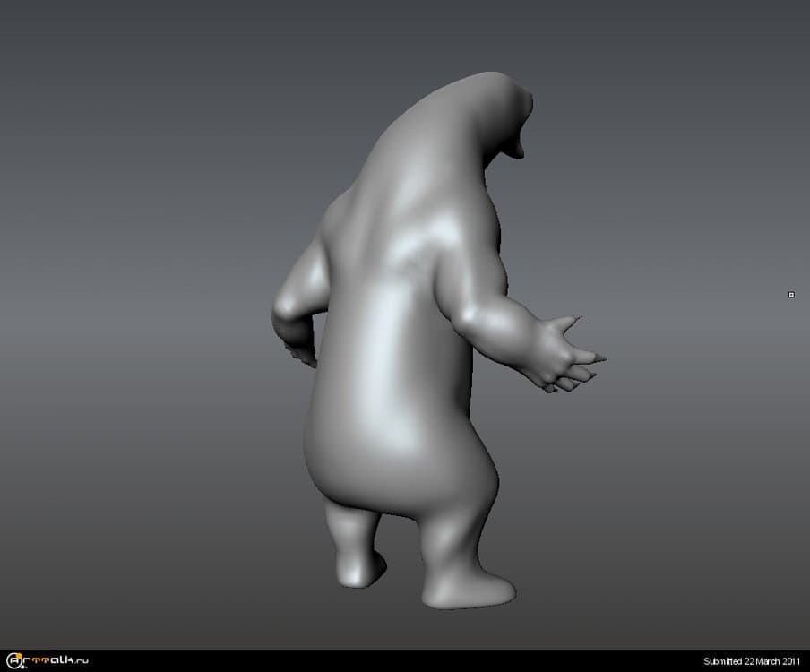Click the 'Submitted 22 March 2011' text
Image resolution: width=810 pixels, height=672 pixels.
751,661
